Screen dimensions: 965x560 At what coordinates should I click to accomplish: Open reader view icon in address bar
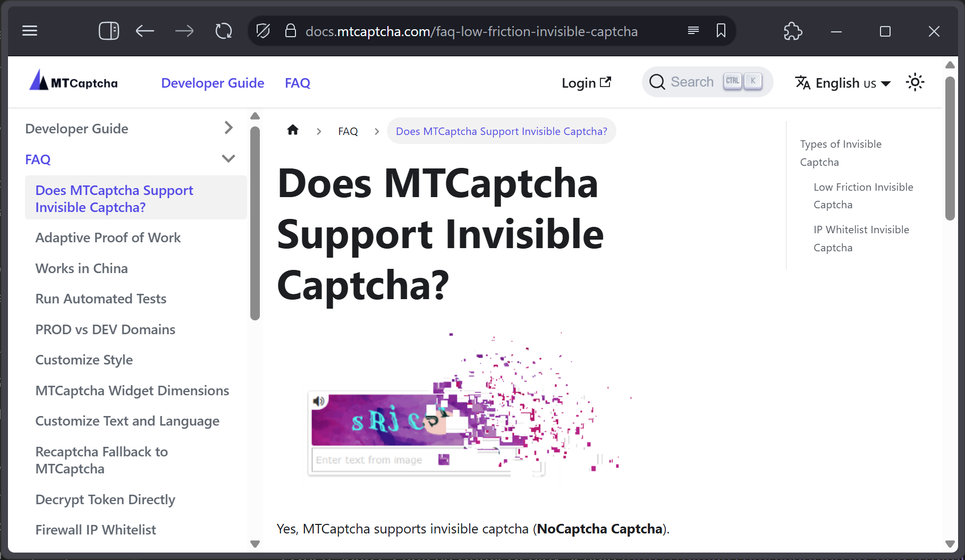pyautogui.click(x=693, y=30)
